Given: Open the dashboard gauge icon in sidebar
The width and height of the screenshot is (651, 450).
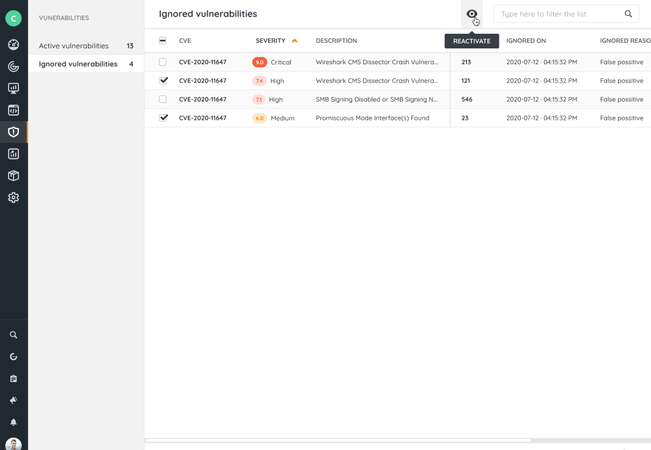Looking at the screenshot, I should point(14,45).
